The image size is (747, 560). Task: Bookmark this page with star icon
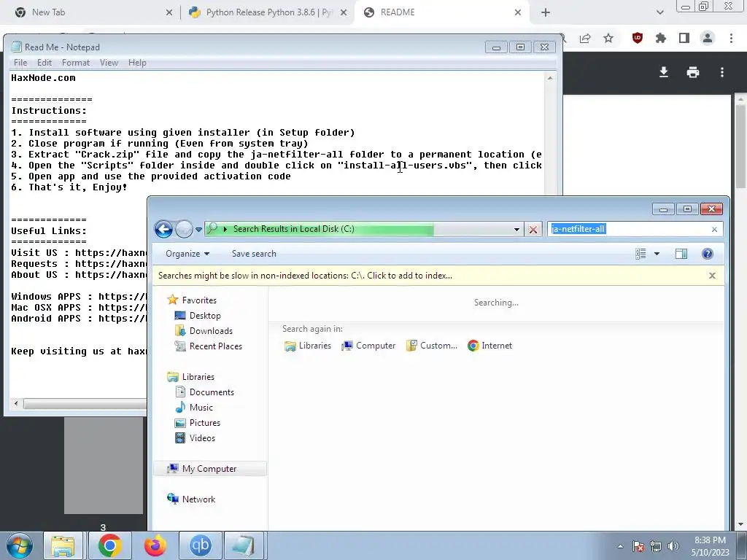[608, 39]
